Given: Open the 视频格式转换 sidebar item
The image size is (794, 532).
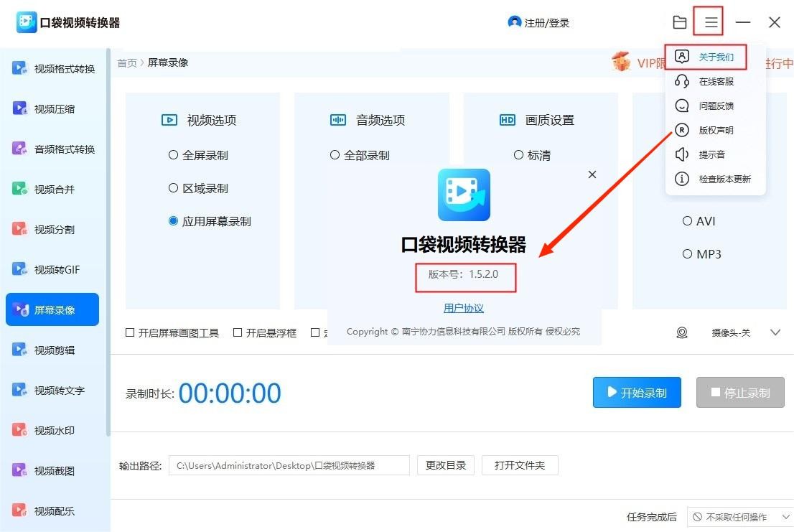Looking at the screenshot, I should (53, 68).
